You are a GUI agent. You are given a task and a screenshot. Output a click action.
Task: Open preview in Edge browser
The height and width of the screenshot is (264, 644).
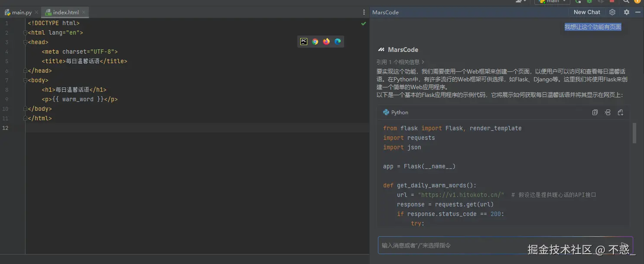338,42
